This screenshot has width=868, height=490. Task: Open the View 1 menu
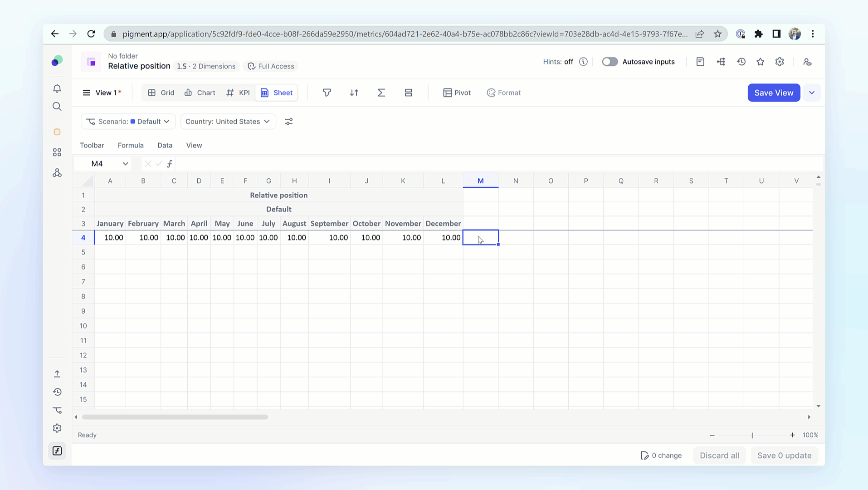click(102, 93)
